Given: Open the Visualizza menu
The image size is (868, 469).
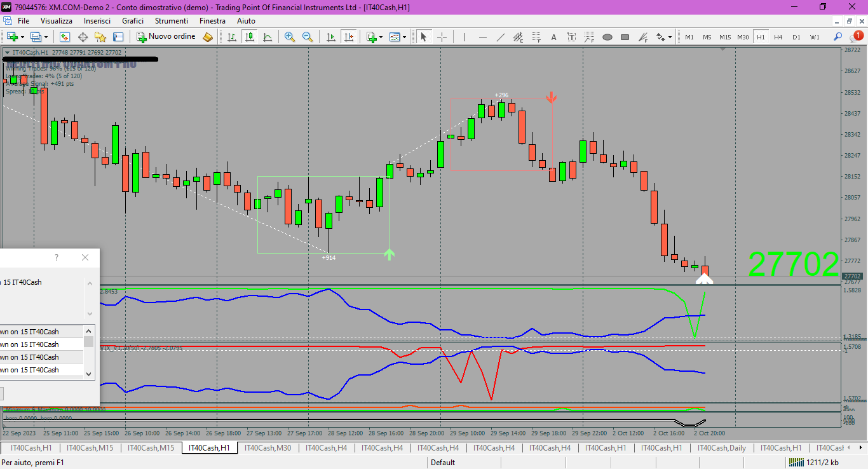Looking at the screenshot, I should point(57,21).
